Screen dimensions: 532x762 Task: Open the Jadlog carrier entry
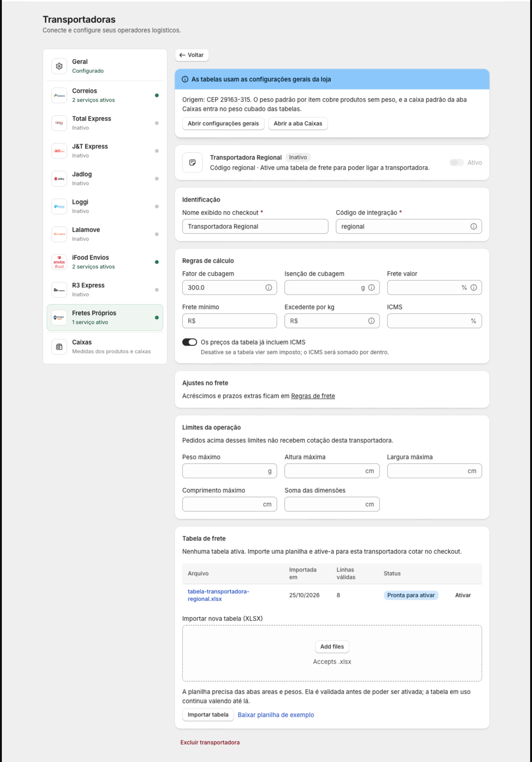(x=105, y=178)
